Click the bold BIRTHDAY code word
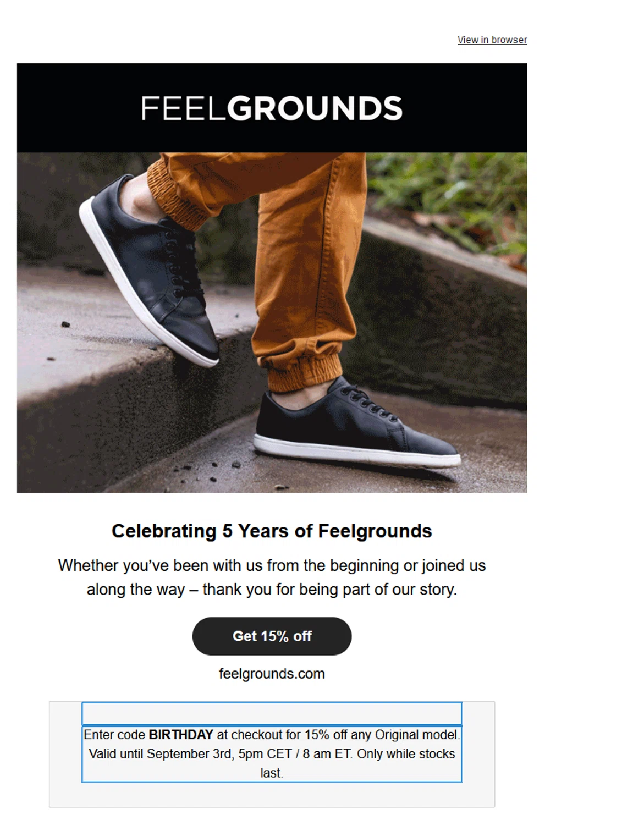This screenshot has height=825, width=644. pyautogui.click(x=181, y=735)
